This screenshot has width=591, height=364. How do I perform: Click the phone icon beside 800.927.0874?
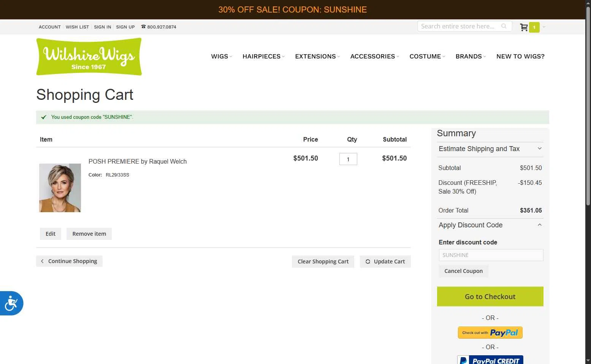coord(143,27)
